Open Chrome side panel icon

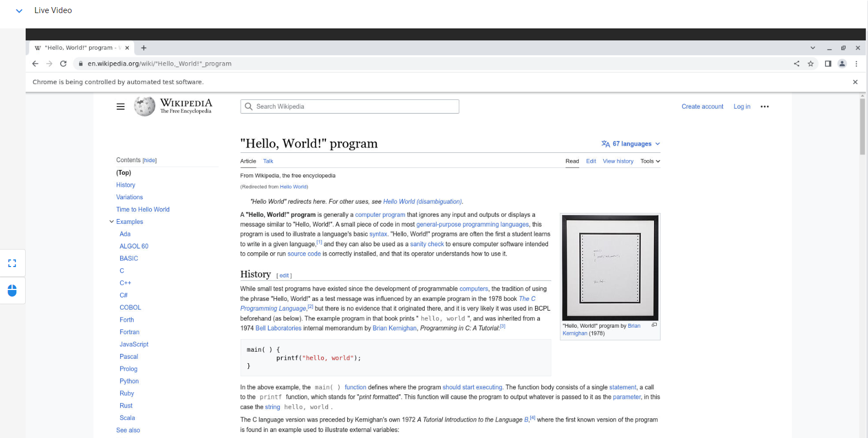pos(828,64)
